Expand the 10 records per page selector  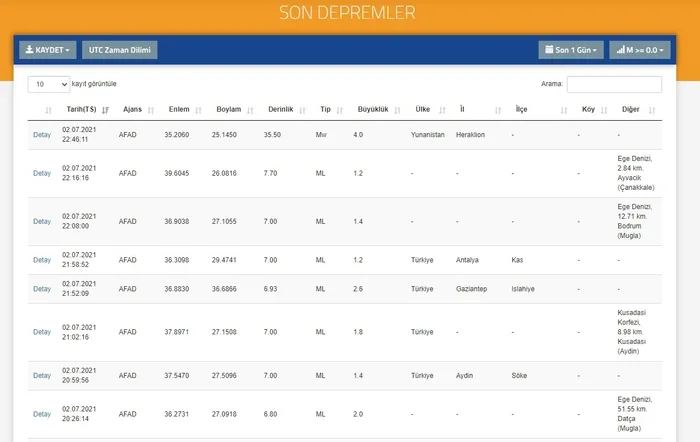(x=49, y=84)
